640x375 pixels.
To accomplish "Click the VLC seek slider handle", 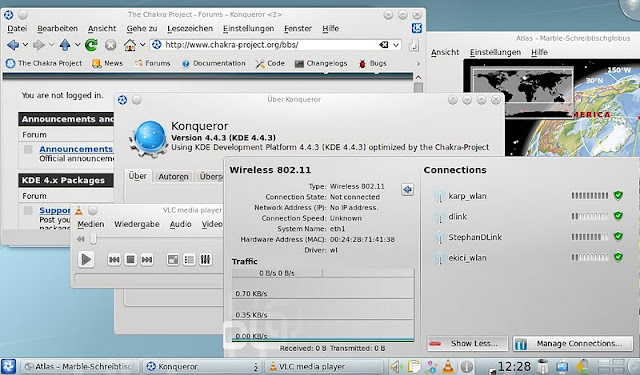I will tap(93, 239).
